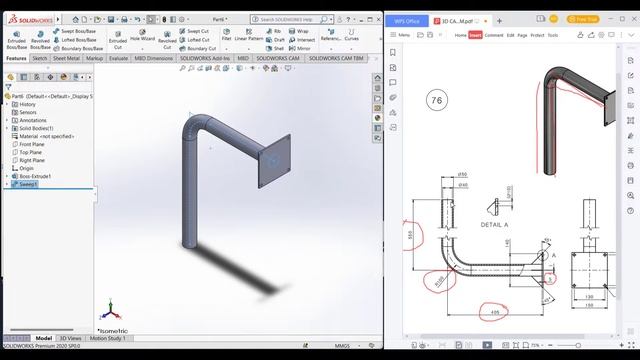This screenshot has height=360, width=640.
Task: Switch to the Sheet Metal tab
Action: click(x=66, y=58)
